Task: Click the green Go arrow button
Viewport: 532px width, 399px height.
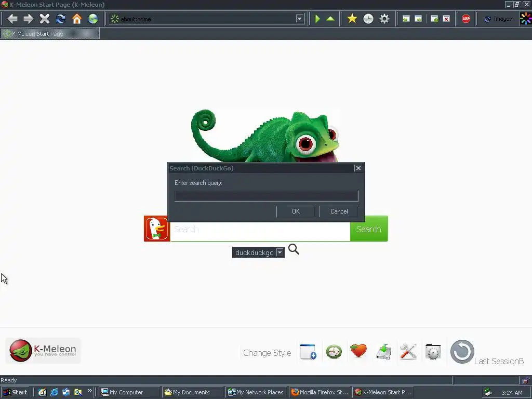Action: pos(317,19)
